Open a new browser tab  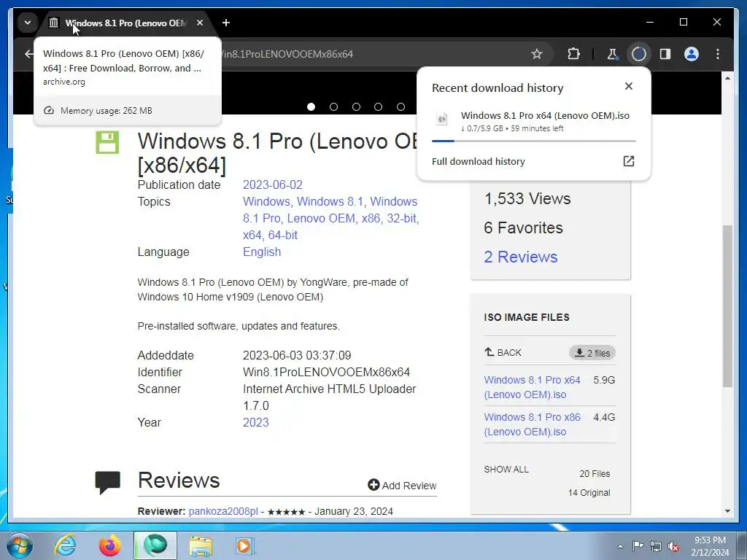pyautogui.click(x=226, y=23)
